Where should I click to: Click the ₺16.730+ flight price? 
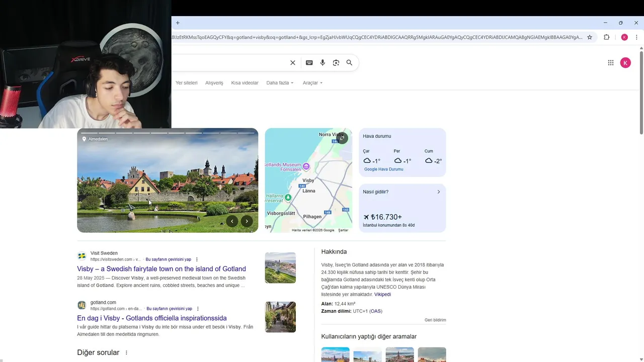click(x=382, y=217)
